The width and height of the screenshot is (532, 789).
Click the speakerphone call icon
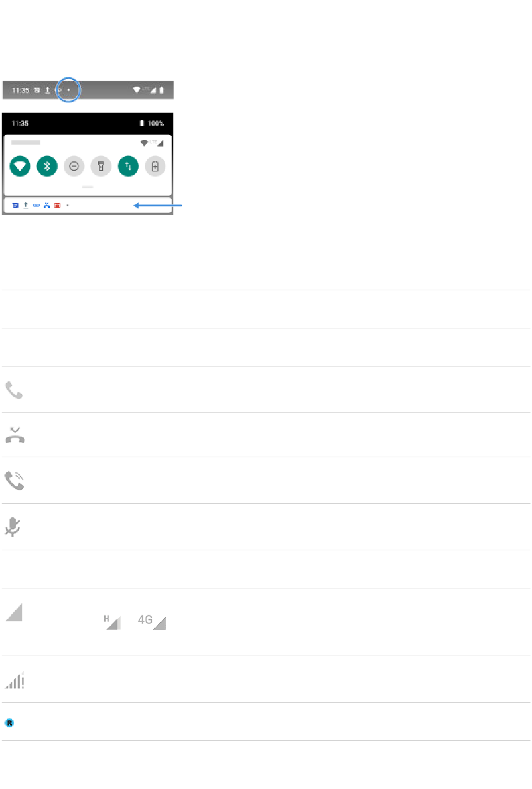15,481
